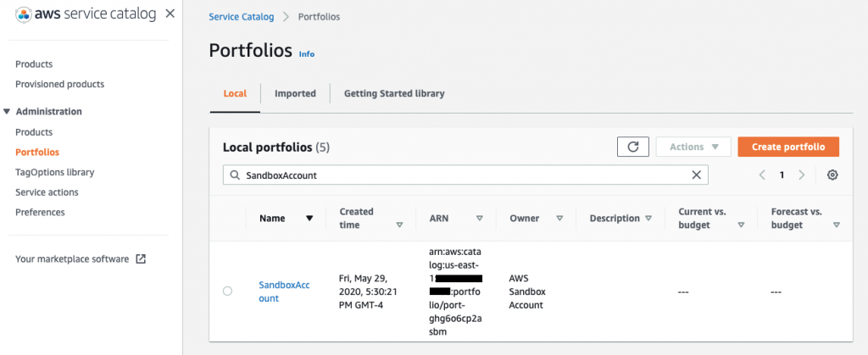Screen dimensions: 868x355
Task: Go to previous page arrow
Action: 762,175
